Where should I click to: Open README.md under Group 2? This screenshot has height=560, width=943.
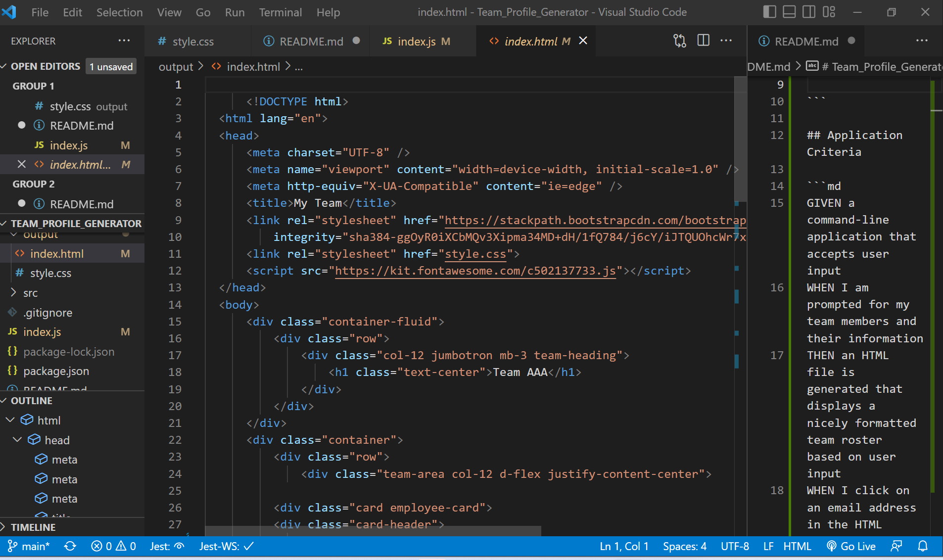point(72,204)
